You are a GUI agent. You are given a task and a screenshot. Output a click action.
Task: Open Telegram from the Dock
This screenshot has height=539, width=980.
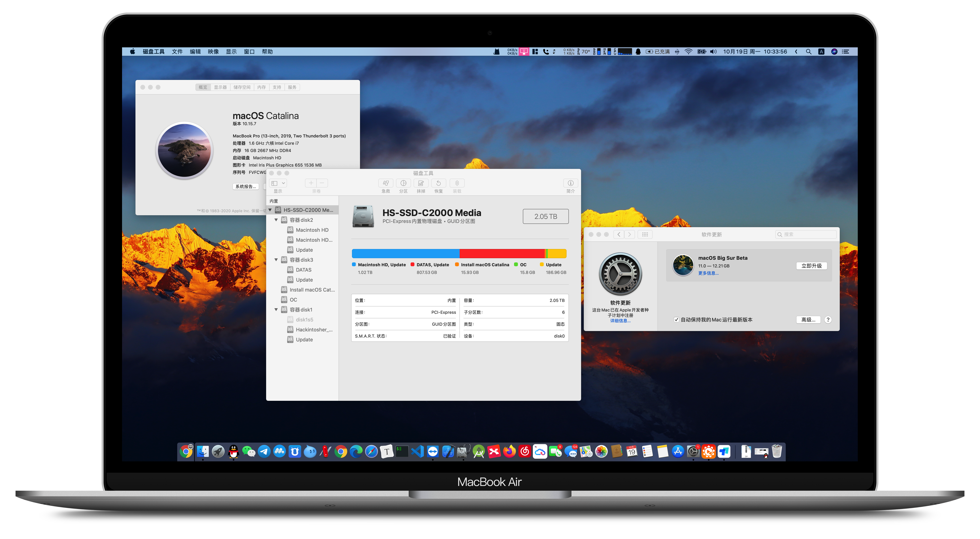coord(264,452)
